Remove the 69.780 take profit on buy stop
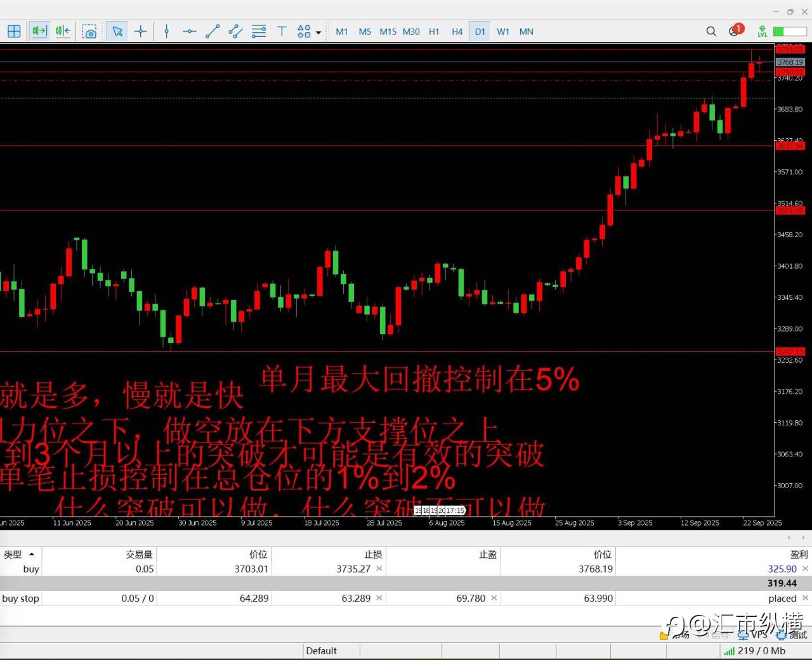 coord(494,598)
